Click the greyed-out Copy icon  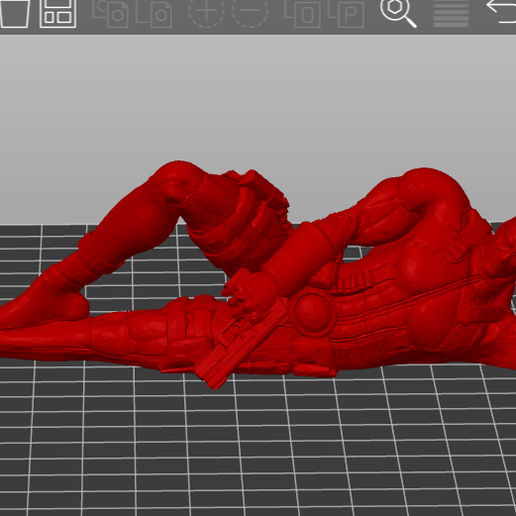(x=111, y=14)
